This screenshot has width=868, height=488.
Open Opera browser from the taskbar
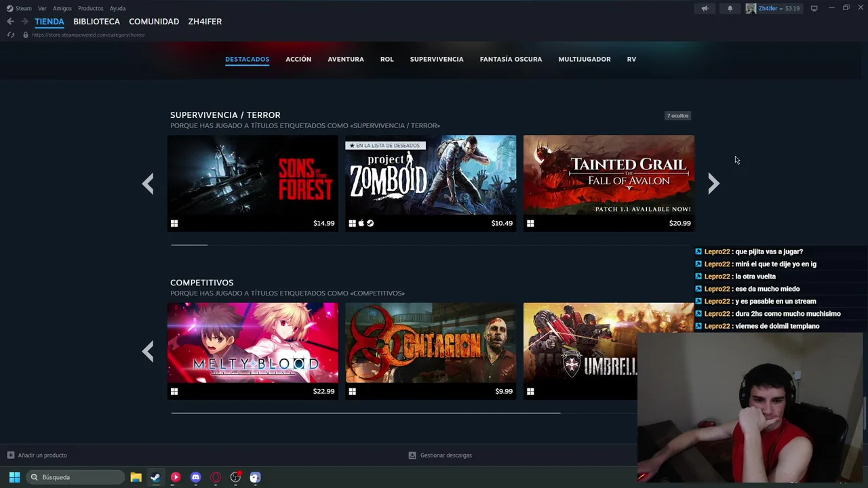coord(216,477)
